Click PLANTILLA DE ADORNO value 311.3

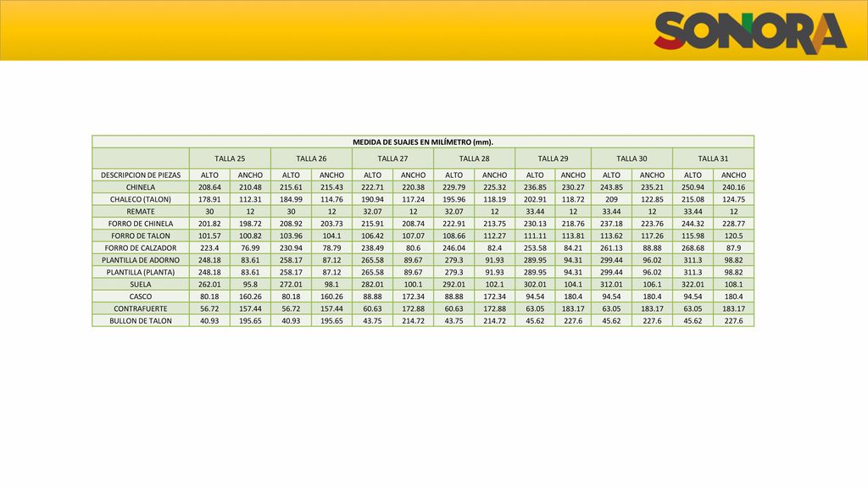tap(693, 260)
